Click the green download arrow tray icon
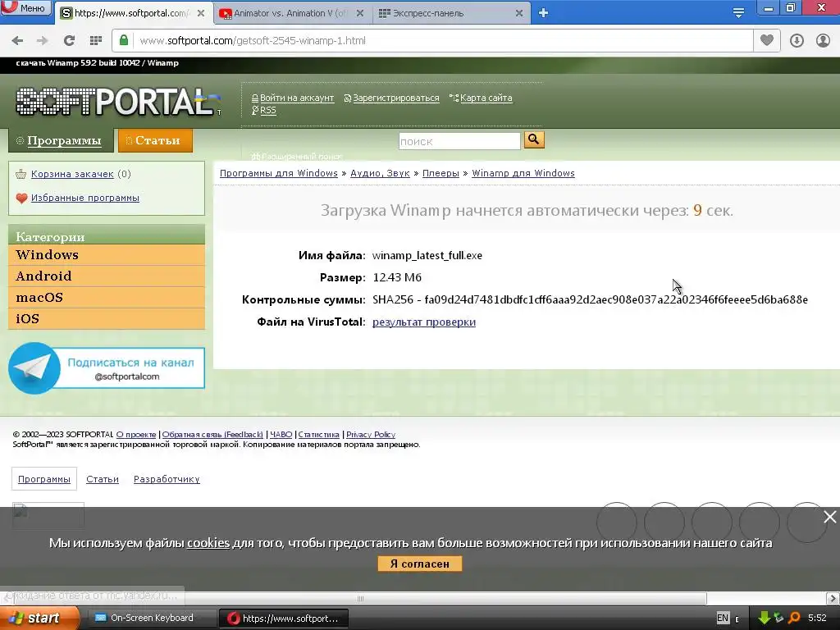 [x=764, y=619]
